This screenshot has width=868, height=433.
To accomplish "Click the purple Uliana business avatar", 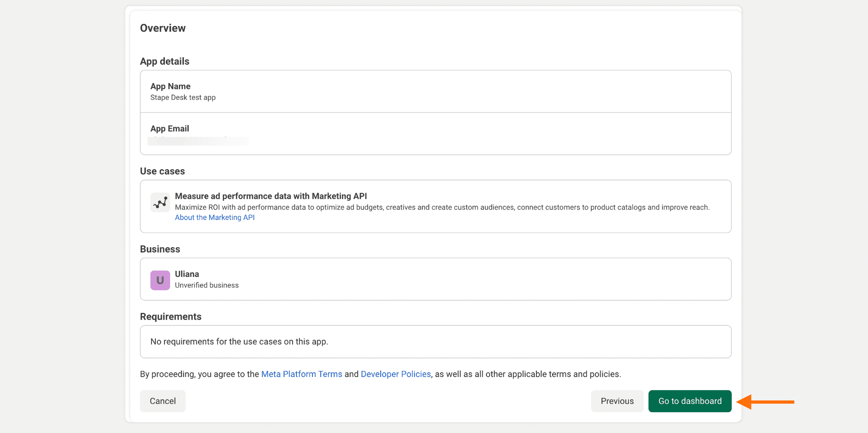I will tap(160, 280).
